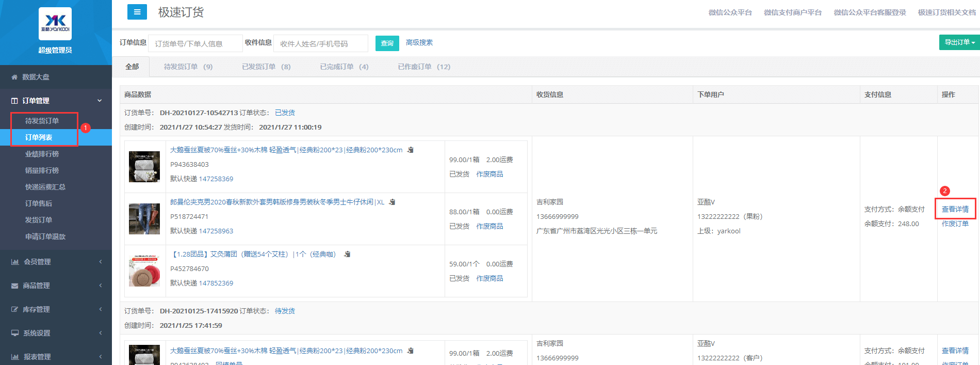Image resolution: width=980 pixels, height=365 pixels.
Task: Open 商品管理 via its envelope icon
Action: [15, 285]
